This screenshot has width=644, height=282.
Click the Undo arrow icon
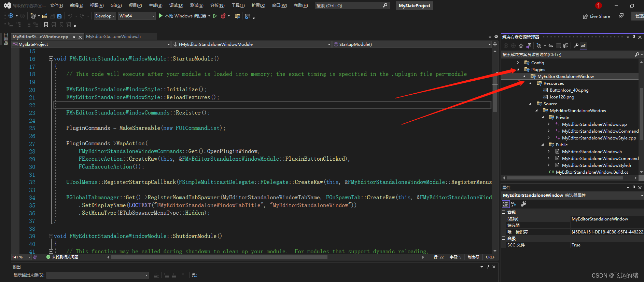pos(70,16)
